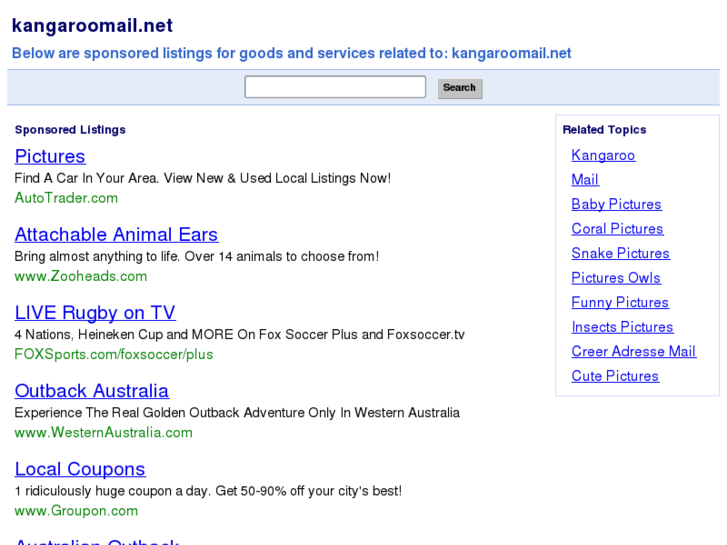Visit the FOXSports.com/foxsoccer/plus URL
The image size is (727, 545).
point(114,354)
